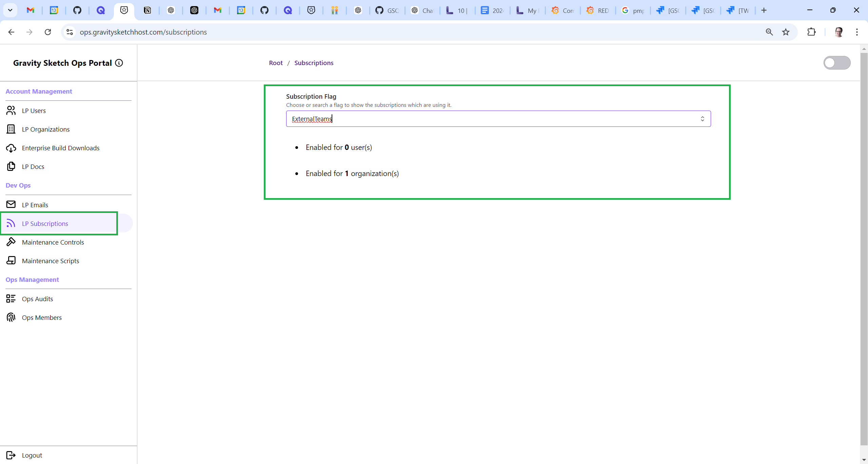Select the LP Organizations building icon
Image resolution: width=868 pixels, height=464 pixels.
tap(11, 129)
